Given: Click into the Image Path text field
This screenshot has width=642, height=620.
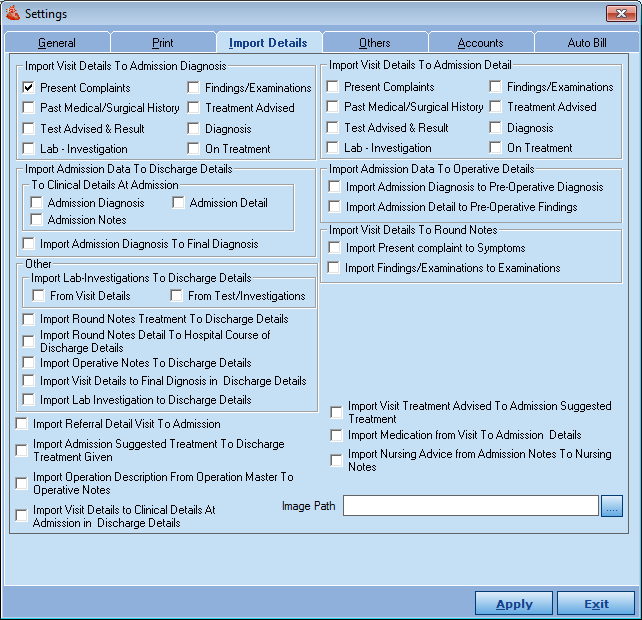Looking at the screenshot, I should point(470,506).
